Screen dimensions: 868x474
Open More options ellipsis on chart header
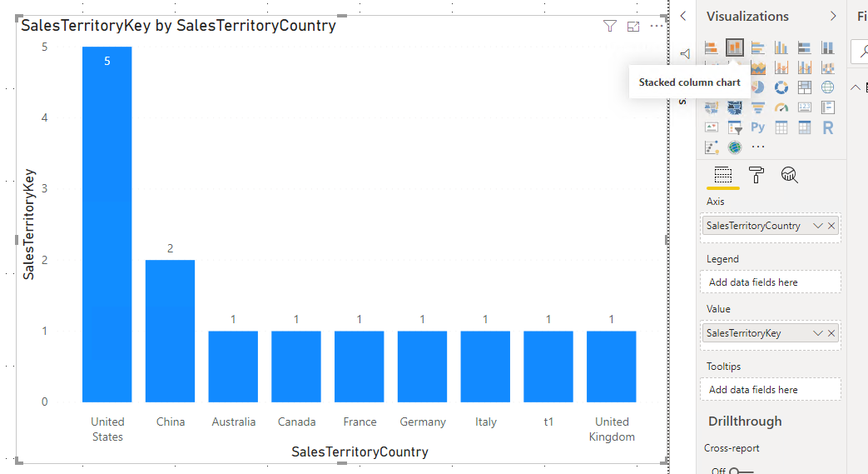pyautogui.click(x=656, y=26)
